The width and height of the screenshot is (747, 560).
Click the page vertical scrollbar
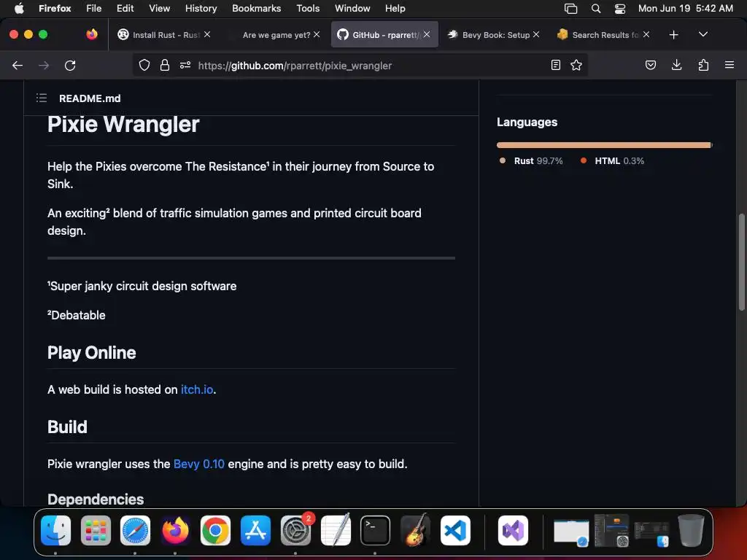741,262
